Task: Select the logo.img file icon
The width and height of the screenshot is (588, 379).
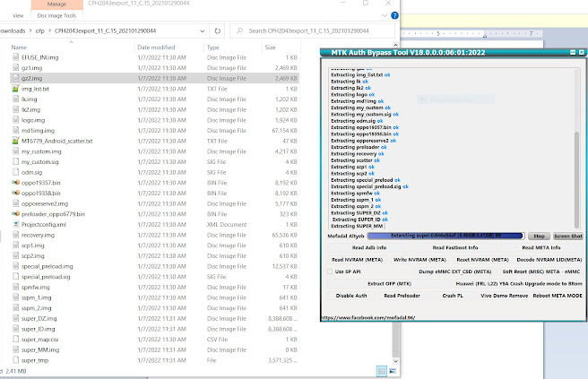Action: point(15,120)
